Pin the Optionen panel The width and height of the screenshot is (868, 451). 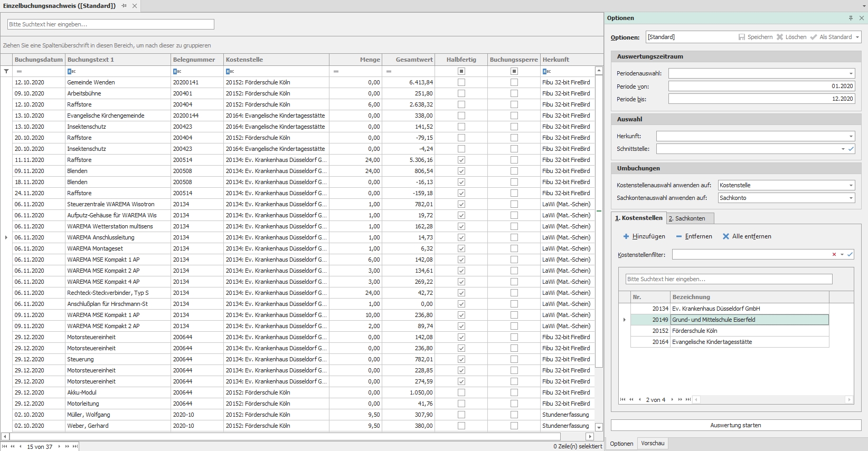(851, 18)
